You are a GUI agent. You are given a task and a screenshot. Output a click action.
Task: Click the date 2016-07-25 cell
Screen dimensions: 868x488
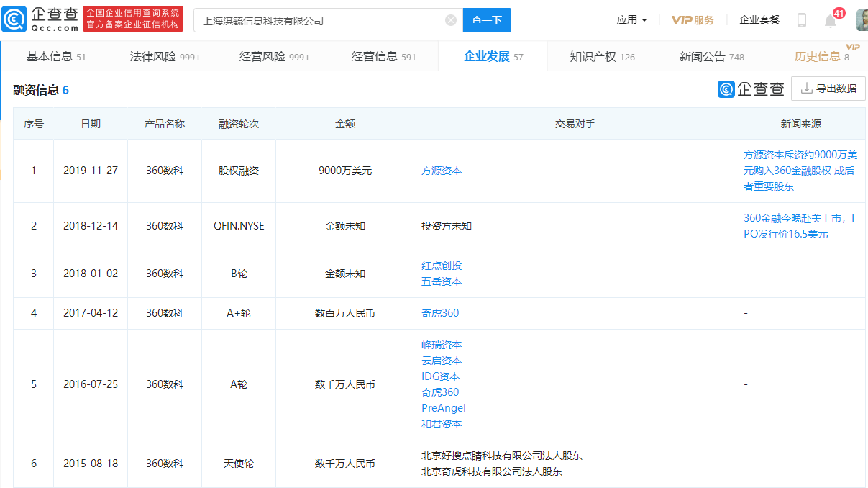(x=91, y=384)
